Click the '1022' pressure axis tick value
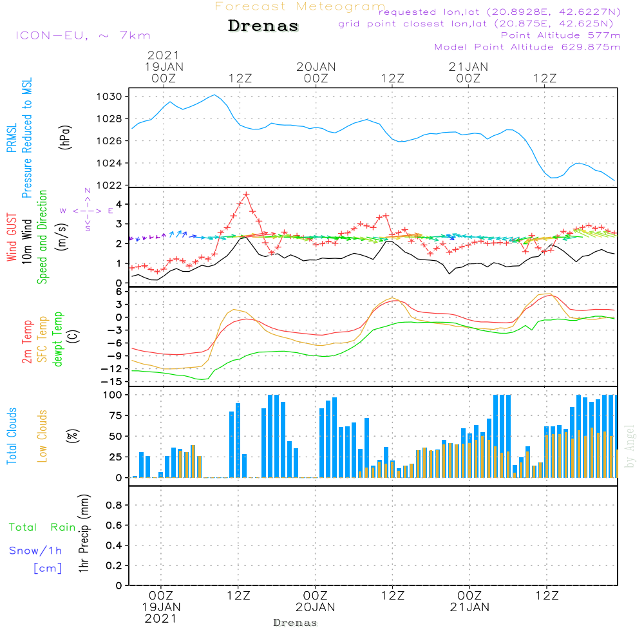The height and width of the screenshot is (644, 644). click(x=109, y=185)
